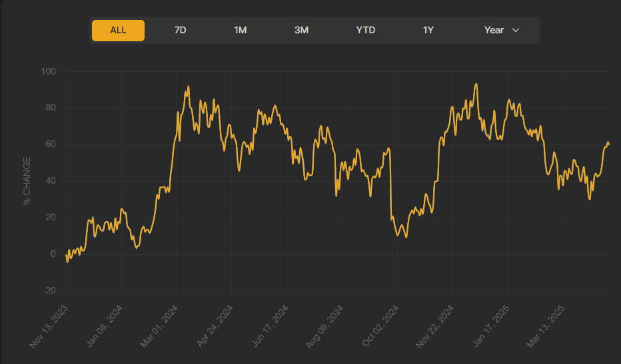Click the Nov 13, 2023 date label

point(50,326)
